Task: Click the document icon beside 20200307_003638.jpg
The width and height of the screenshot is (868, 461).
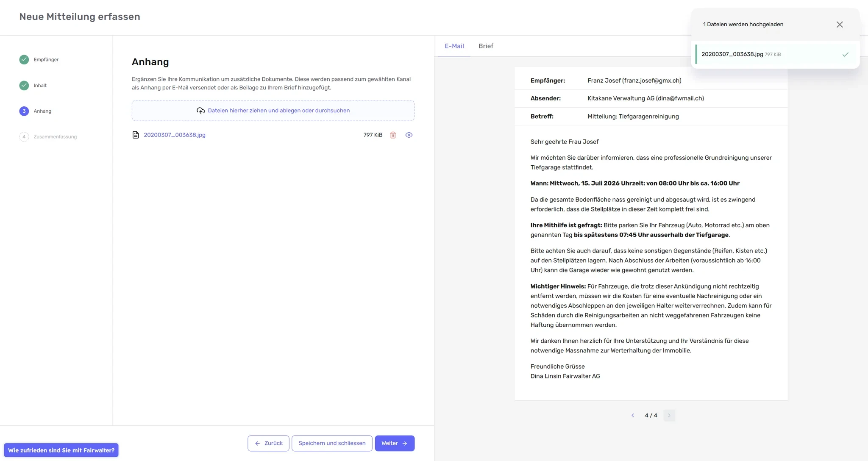Action: click(x=136, y=135)
